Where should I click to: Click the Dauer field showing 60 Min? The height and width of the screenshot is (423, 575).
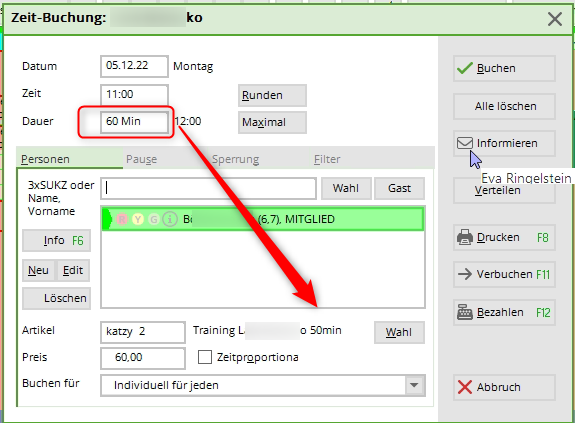click(x=134, y=121)
